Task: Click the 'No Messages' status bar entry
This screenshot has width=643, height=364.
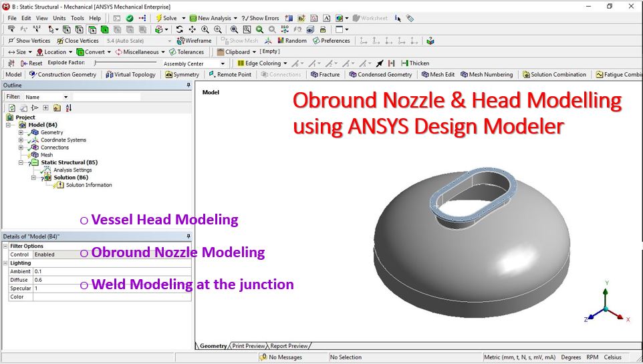Action: tap(281, 357)
